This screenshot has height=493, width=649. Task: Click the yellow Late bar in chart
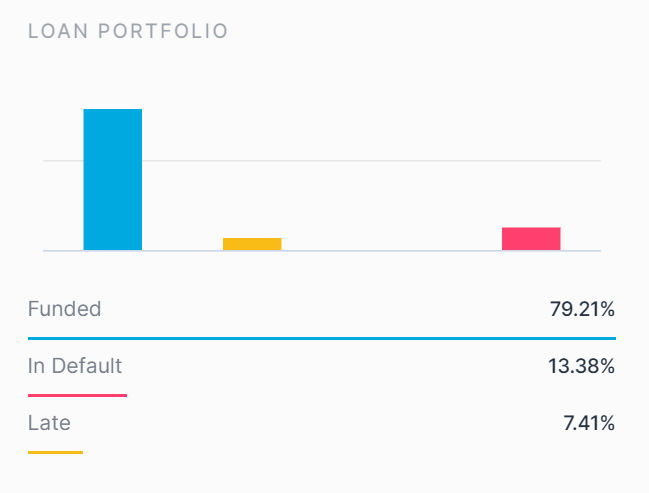(252, 244)
